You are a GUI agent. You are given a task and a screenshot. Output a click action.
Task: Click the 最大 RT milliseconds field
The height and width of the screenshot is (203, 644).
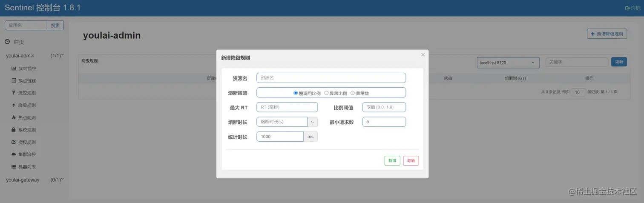287,107
